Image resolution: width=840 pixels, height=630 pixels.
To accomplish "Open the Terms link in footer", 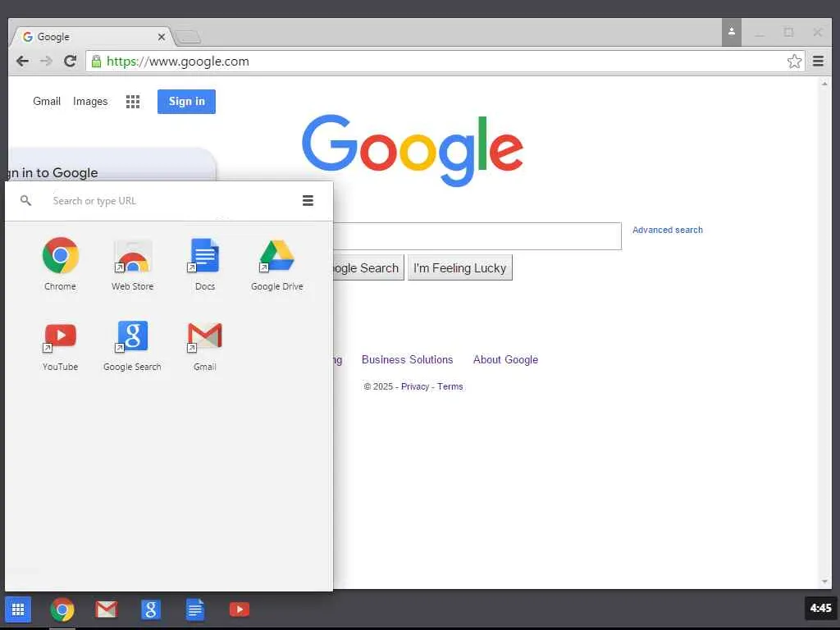I will (x=450, y=386).
